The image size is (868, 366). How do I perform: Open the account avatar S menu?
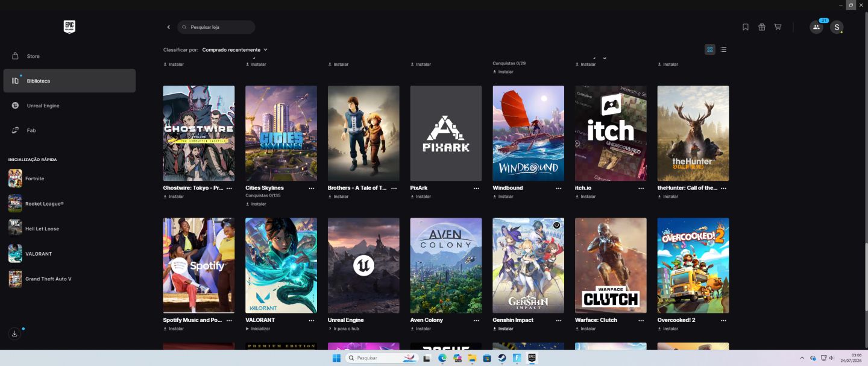pyautogui.click(x=836, y=27)
